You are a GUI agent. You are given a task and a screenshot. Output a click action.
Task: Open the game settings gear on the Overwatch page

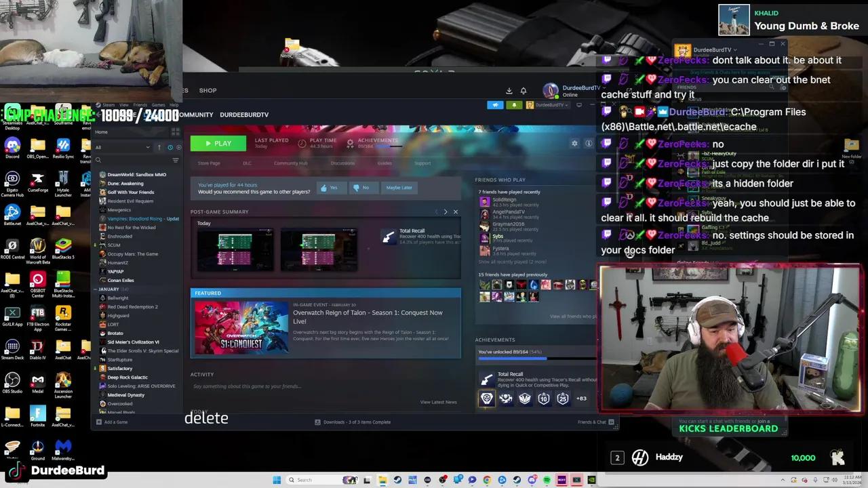click(574, 143)
